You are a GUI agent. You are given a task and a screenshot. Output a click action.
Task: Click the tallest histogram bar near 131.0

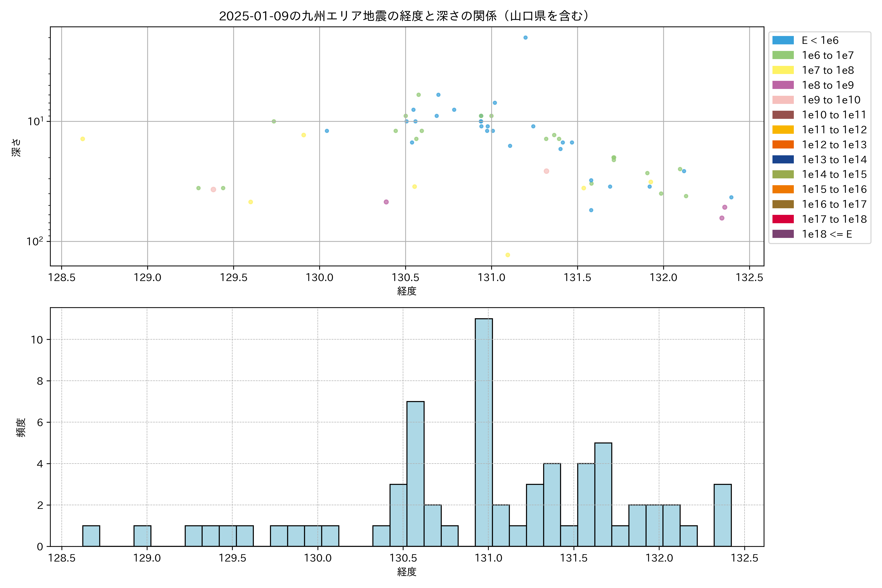pos(484,432)
